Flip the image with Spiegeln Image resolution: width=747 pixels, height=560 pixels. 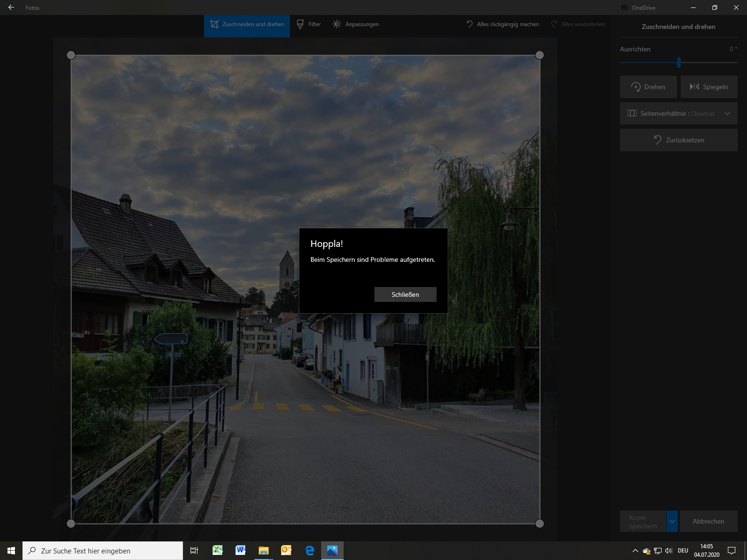point(709,87)
